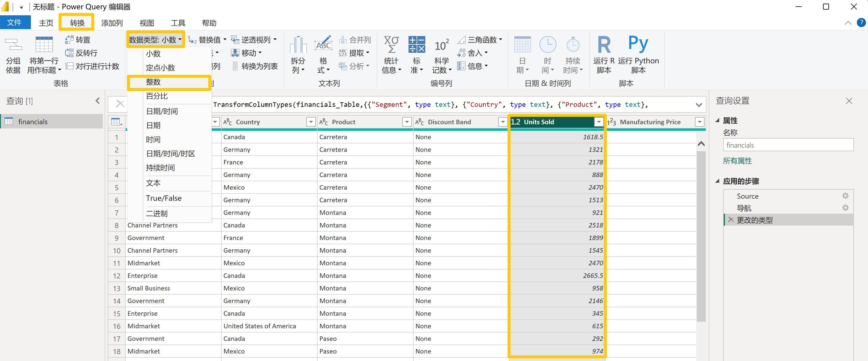Select the financials query in list
The image size is (868, 361).
33,122
